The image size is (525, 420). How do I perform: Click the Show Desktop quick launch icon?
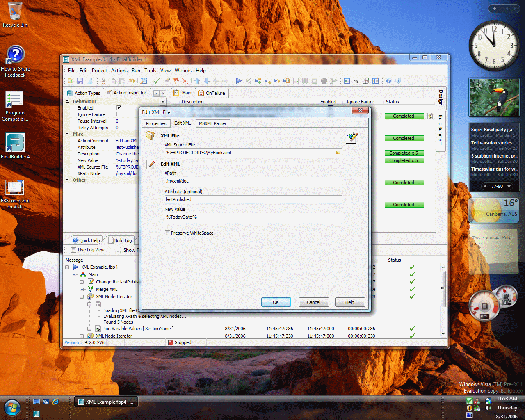click(x=37, y=402)
